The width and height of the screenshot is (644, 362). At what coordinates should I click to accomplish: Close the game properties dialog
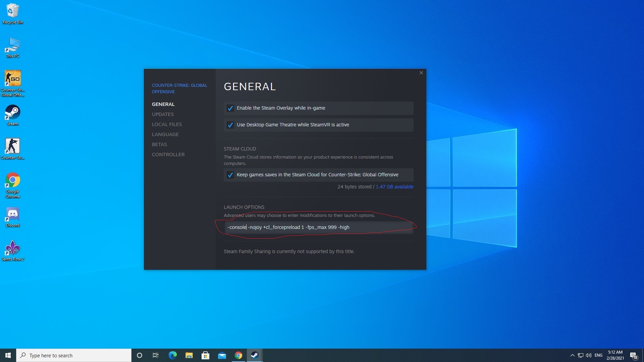421,73
